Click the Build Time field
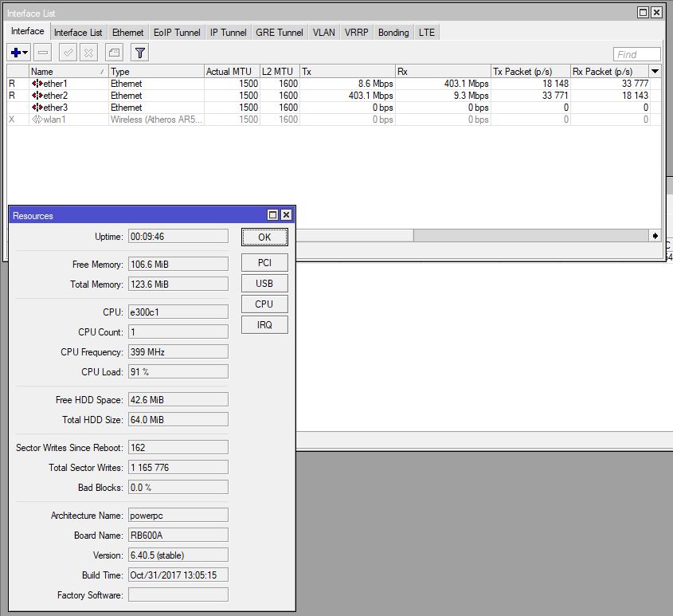The image size is (673, 616). tap(178, 575)
